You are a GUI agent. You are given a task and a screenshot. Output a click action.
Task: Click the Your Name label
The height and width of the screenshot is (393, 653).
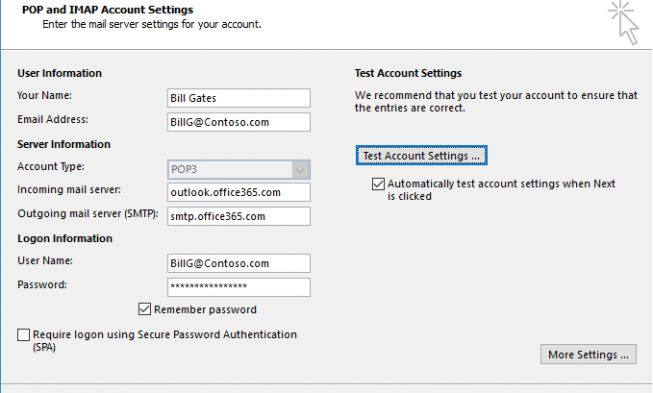pyautogui.click(x=44, y=95)
